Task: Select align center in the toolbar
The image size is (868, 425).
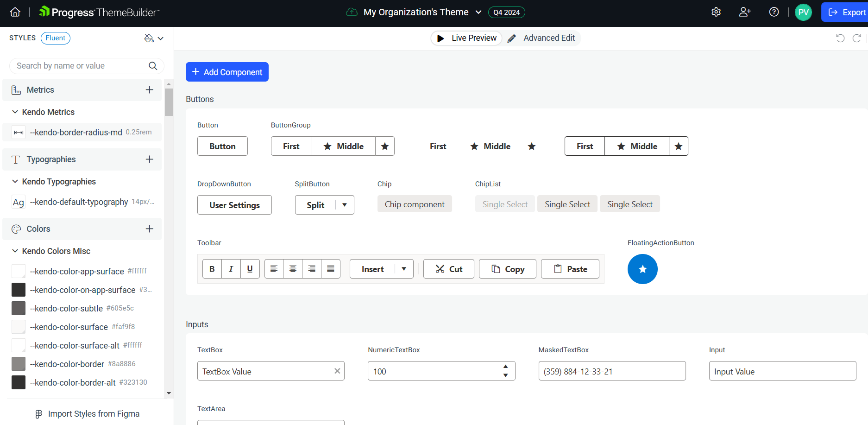Action: 293,269
